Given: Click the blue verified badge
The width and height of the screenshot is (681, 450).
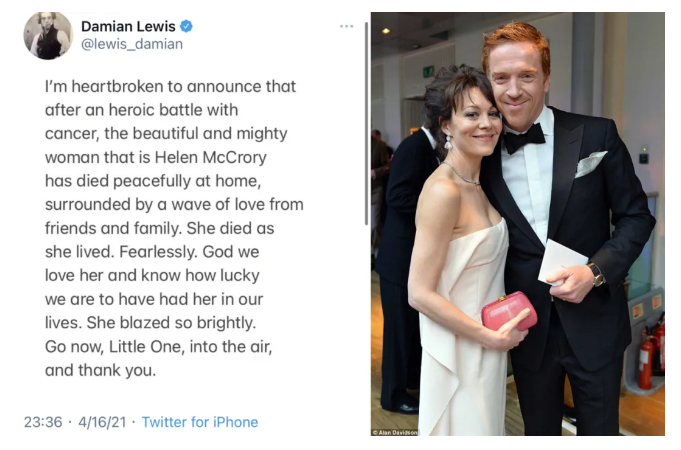Looking at the screenshot, I should pos(186,26).
